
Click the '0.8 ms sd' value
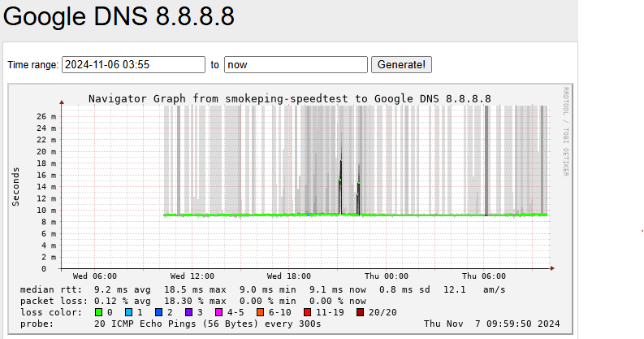[404, 289]
